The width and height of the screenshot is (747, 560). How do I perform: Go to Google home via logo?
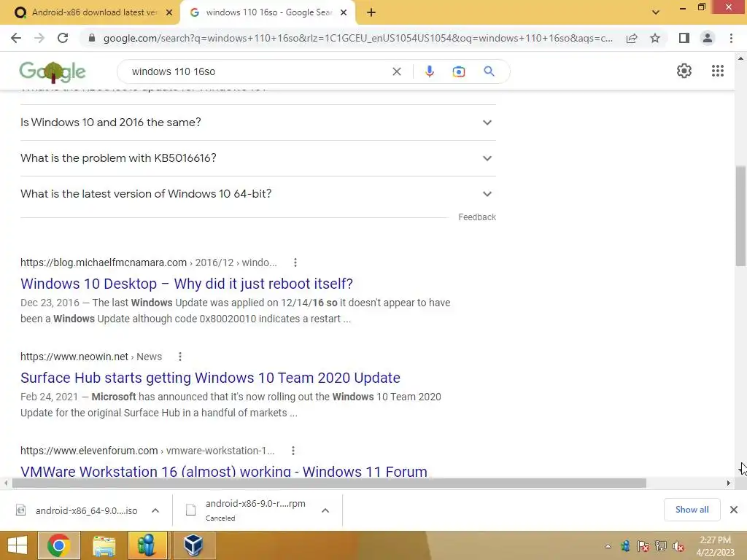[x=53, y=72]
